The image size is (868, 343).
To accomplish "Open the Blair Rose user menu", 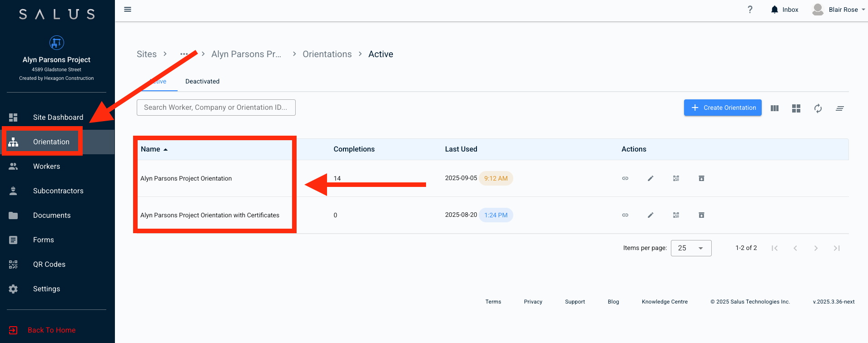I will point(838,10).
